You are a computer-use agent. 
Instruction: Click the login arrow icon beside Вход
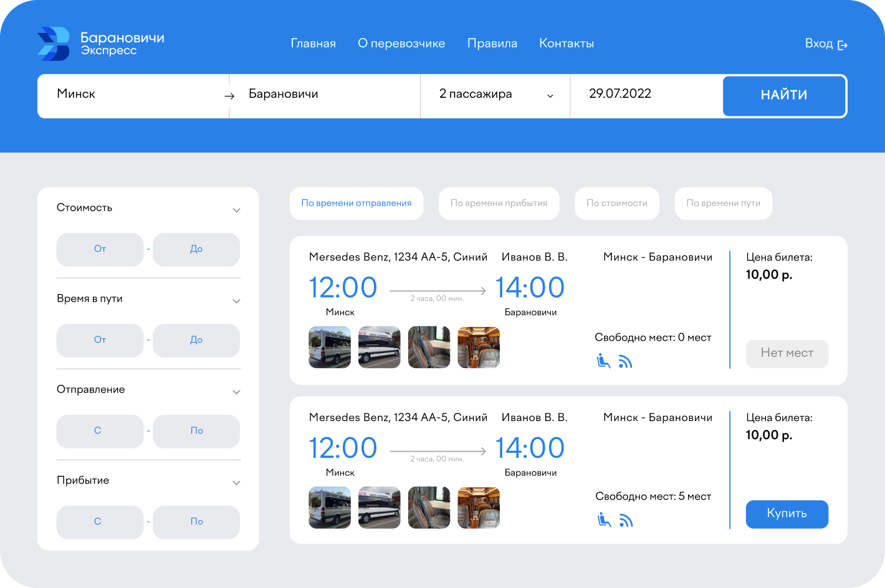[x=843, y=45]
